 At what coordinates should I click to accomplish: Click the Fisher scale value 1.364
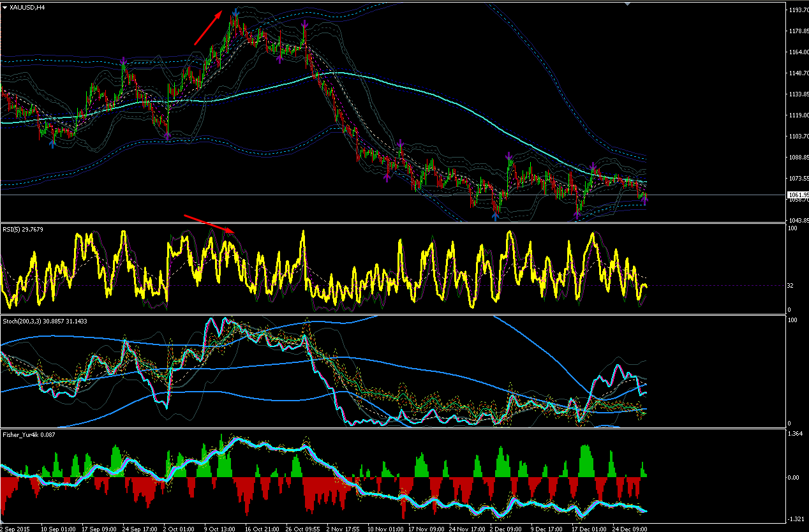[795, 434]
